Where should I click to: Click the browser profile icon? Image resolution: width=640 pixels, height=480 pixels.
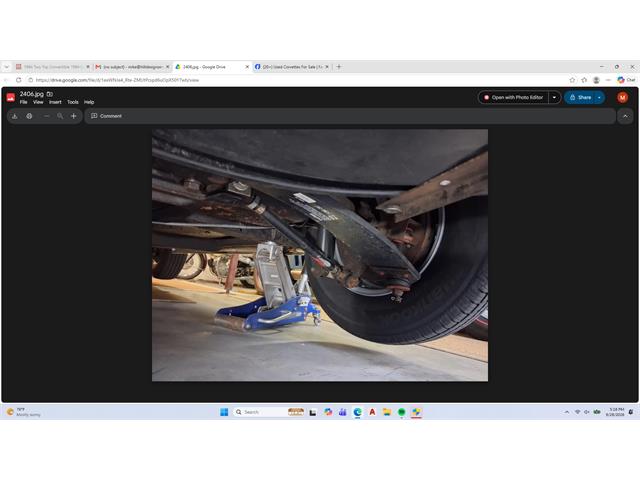tap(596, 80)
